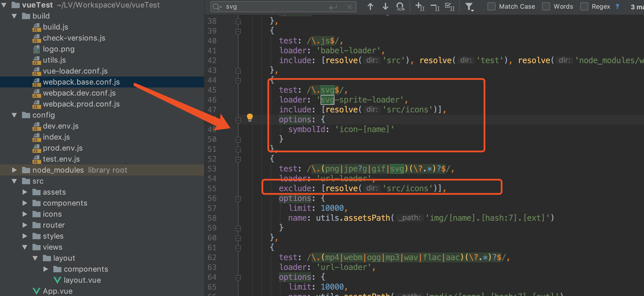The height and width of the screenshot is (296, 644).
Task: Click the select all occurrences icon
Action: [x=450, y=6]
